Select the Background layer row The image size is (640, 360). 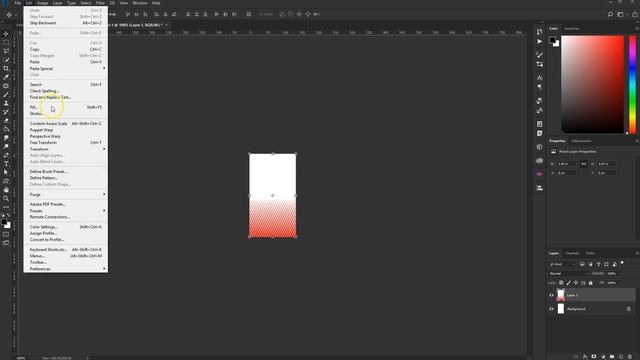coord(591,309)
